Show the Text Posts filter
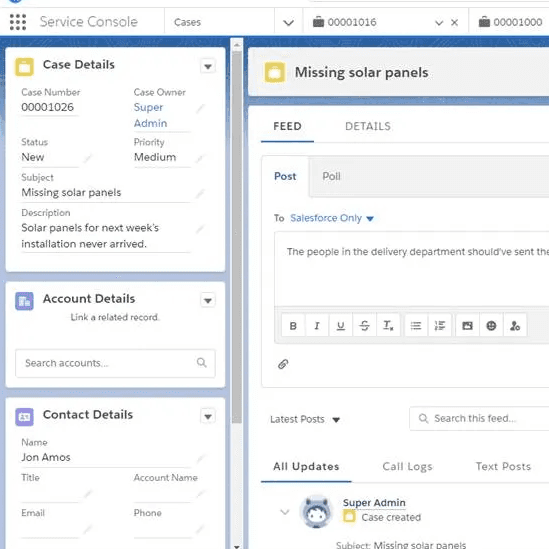Screen dimensions: 549x549 (x=503, y=466)
